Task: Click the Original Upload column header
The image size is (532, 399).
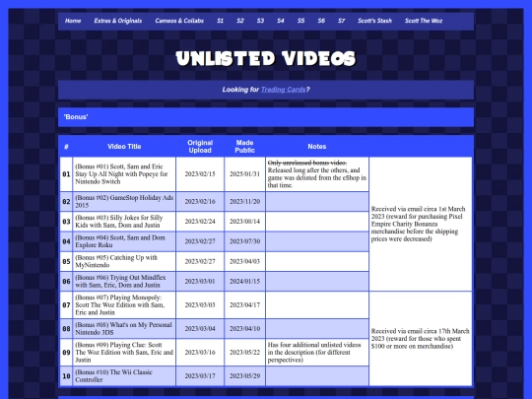Action: click(x=200, y=147)
